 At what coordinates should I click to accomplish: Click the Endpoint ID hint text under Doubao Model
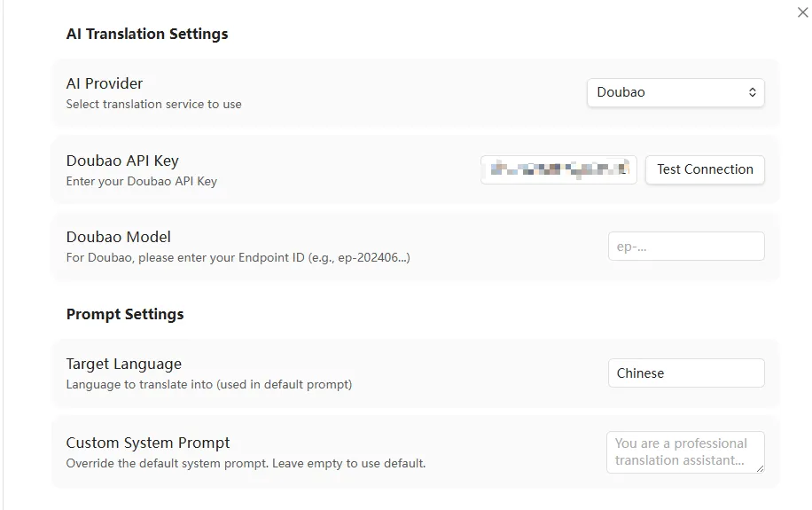(238, 257)
